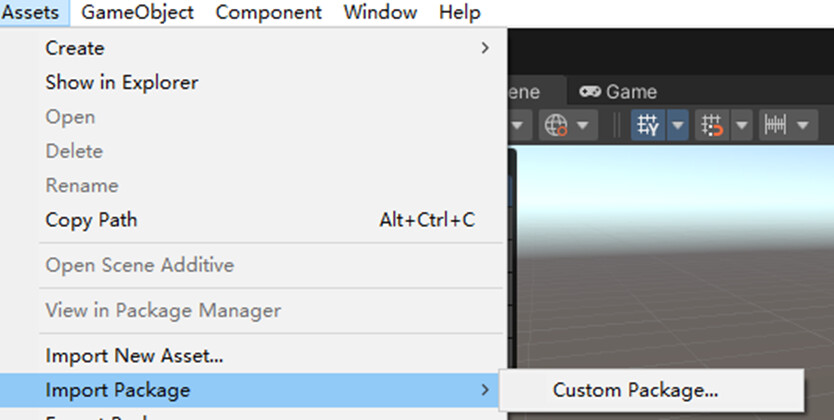Open the Help menu

(x=460, y=12)
